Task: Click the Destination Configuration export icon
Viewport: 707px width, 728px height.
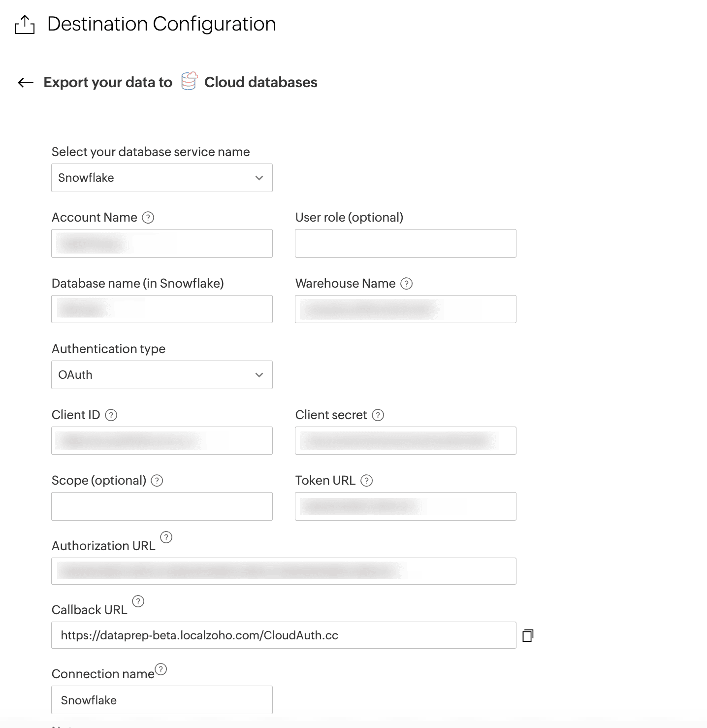Action: (x=25, y=25)
